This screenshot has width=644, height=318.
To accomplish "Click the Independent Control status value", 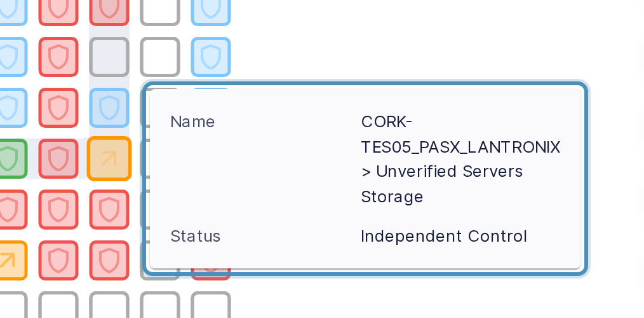I will point(443,236).
